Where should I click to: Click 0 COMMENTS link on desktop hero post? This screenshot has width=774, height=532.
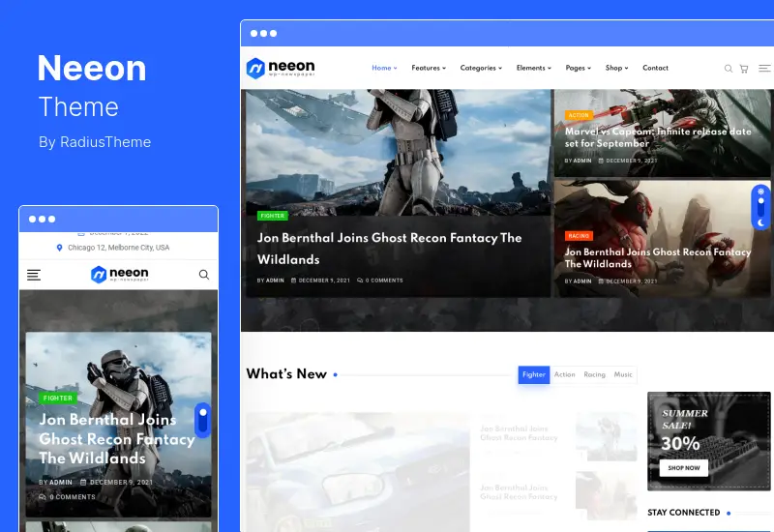tap(380, 281)
